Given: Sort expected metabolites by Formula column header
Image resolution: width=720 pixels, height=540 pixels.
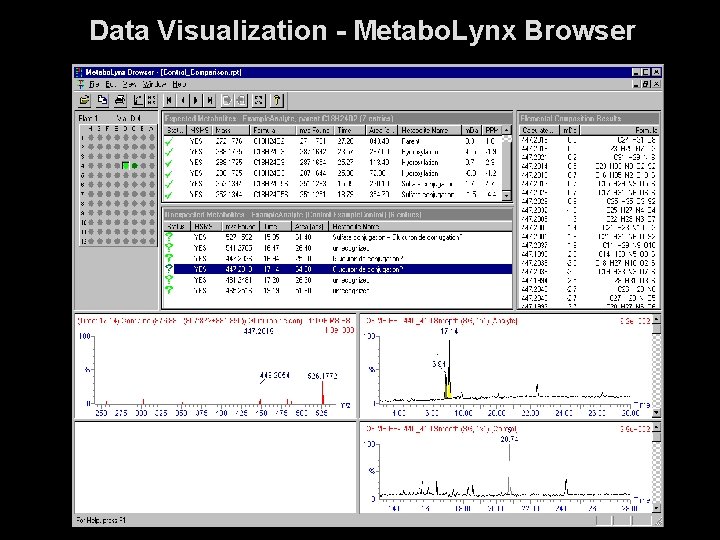Looking at the screenshot, I should 272,130.
